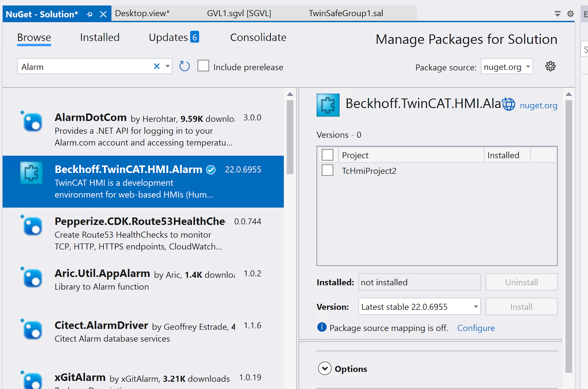Click the Pepperize version 0.0.744
Viewport: 588px width, 389px height.
(x=248, y=221)
